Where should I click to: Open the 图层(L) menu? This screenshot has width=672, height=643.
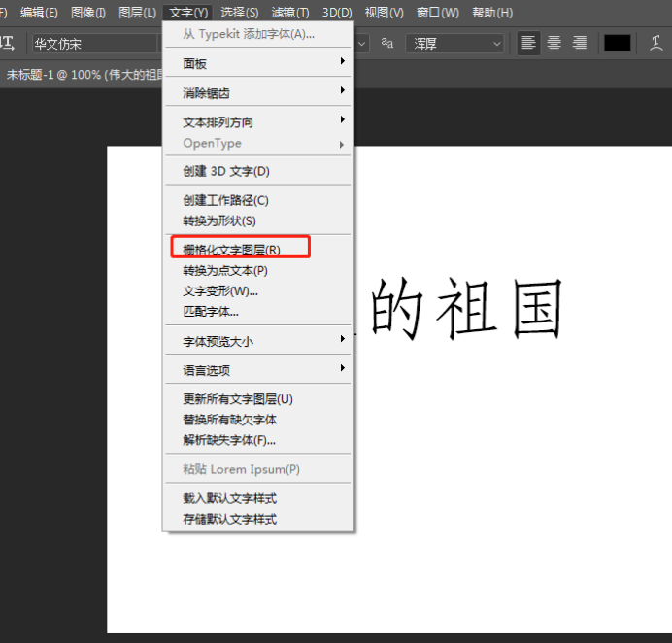(x=137, y=13)
